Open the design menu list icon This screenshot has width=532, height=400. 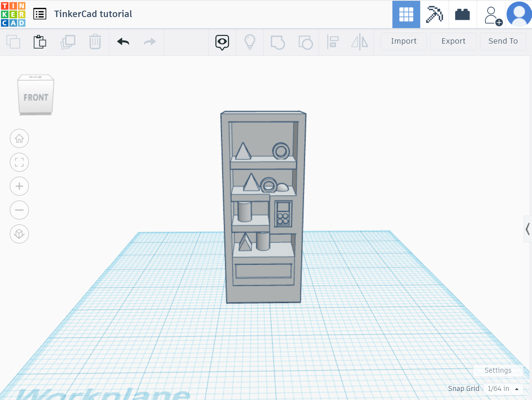[39, 13]
